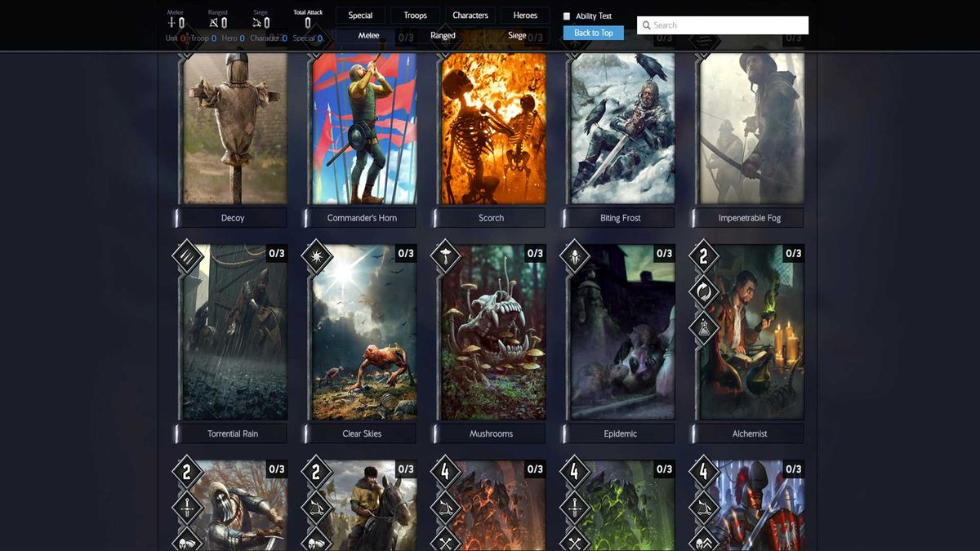Open the Mushrooms skull card art
980x551 pixels.
pos(492,333)
